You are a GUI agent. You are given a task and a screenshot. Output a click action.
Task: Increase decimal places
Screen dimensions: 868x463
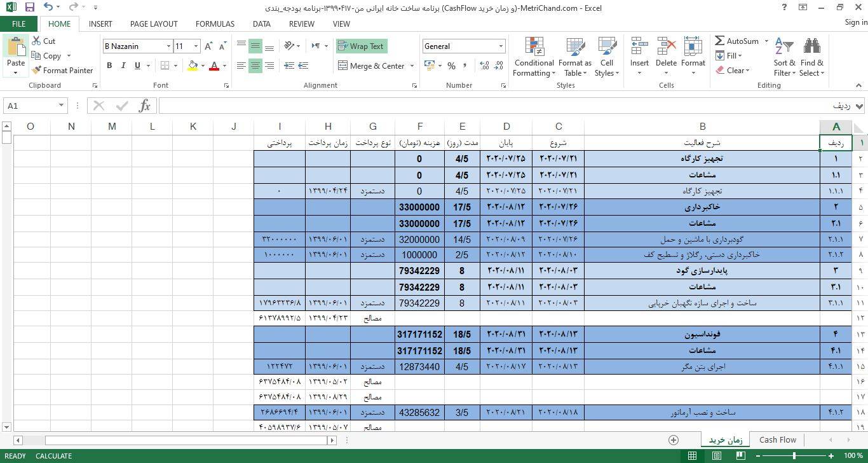[x=484, y=66]
